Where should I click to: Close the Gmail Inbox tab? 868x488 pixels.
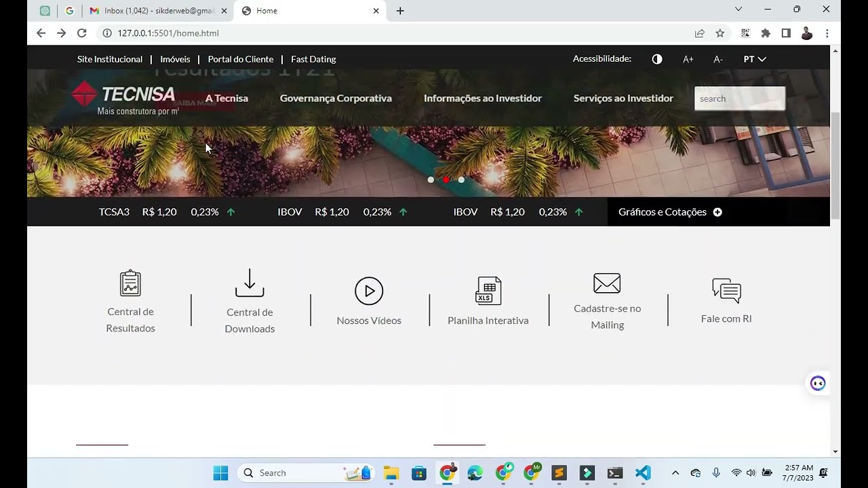coord(224,11)
